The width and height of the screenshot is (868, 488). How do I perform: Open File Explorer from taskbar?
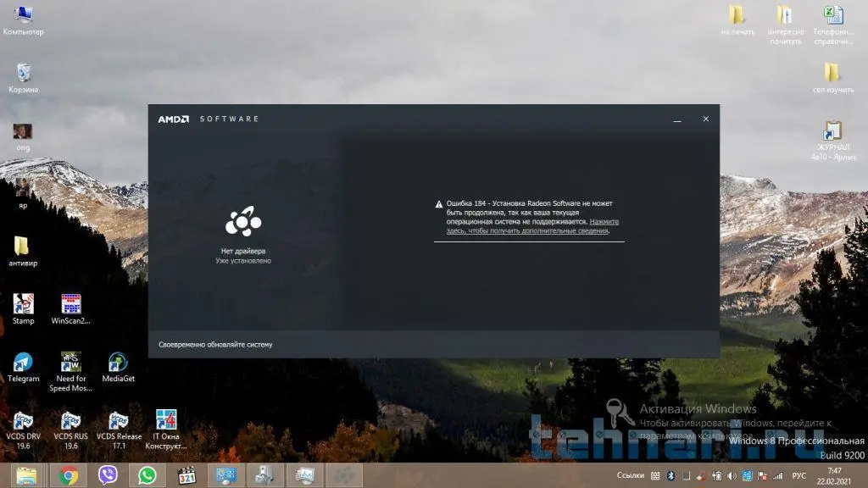pos(26,475)
